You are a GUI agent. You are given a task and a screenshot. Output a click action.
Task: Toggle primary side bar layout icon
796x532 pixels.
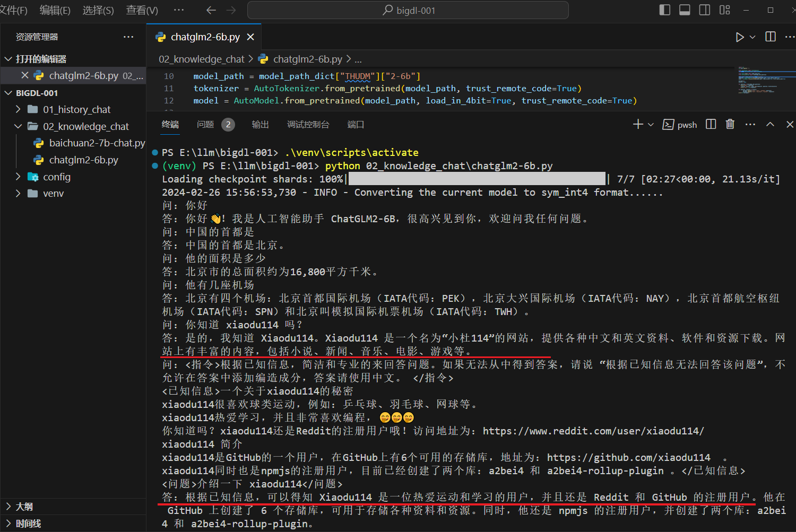tap(664, 10)
